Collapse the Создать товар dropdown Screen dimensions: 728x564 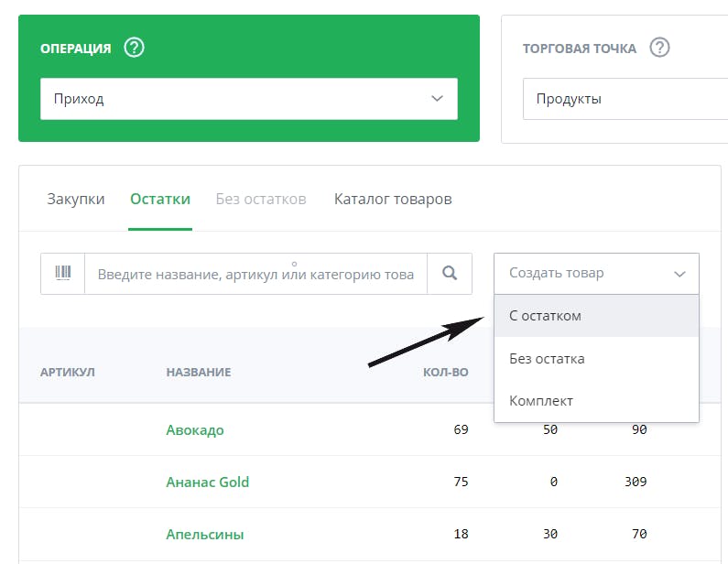pyautogui.click(x=597, y=274)
